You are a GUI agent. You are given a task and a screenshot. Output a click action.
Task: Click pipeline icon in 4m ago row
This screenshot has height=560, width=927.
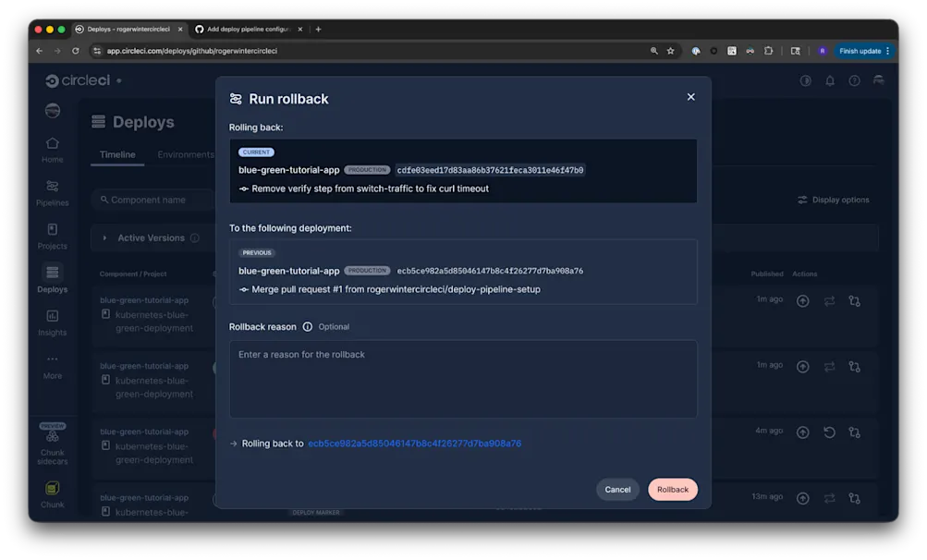pyautogui.click(x=854, y=432)
